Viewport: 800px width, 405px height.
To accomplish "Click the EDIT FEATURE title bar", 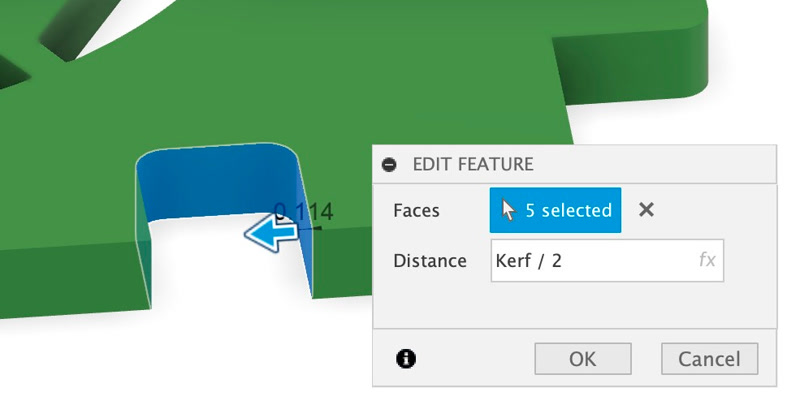I will [574, 164].
